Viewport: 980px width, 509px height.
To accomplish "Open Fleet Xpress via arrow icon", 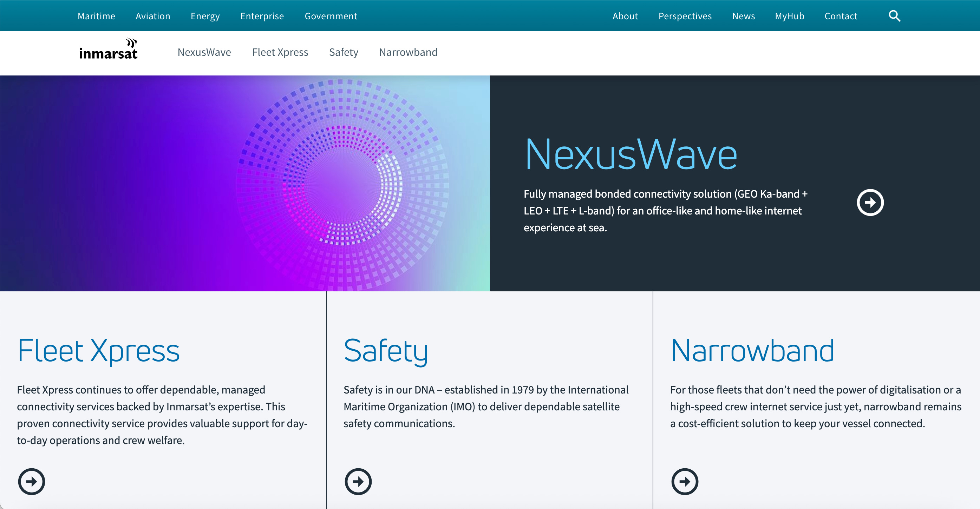I will click(32, 481).
